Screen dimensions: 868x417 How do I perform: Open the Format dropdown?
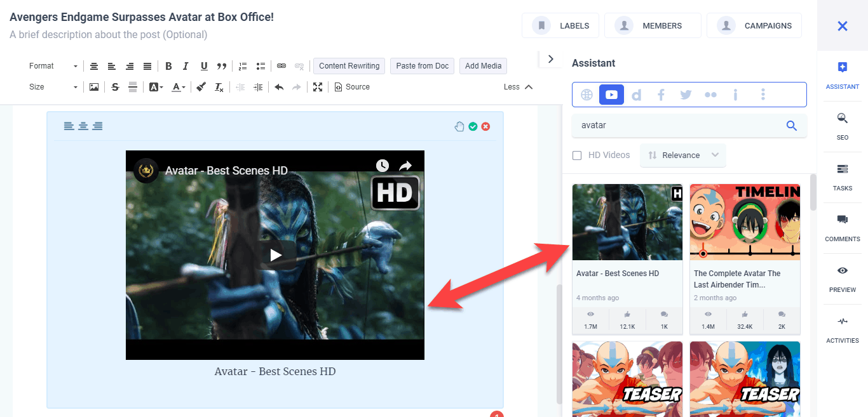pos(53,66)
